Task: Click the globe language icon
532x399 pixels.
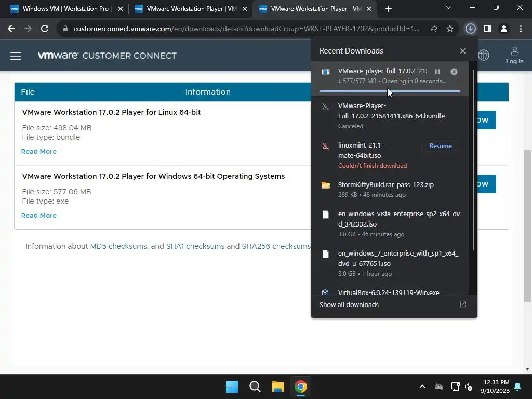Action: [x=484, y=55]
